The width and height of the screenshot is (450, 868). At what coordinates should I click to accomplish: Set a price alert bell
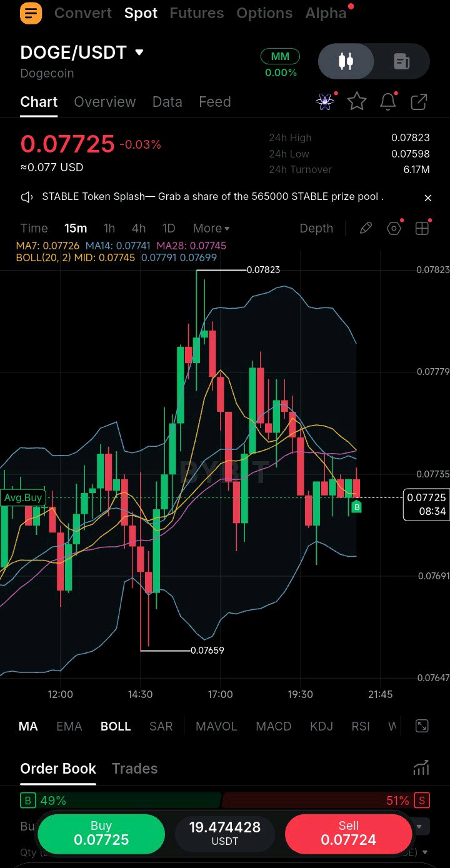click(x=388, y=101)
